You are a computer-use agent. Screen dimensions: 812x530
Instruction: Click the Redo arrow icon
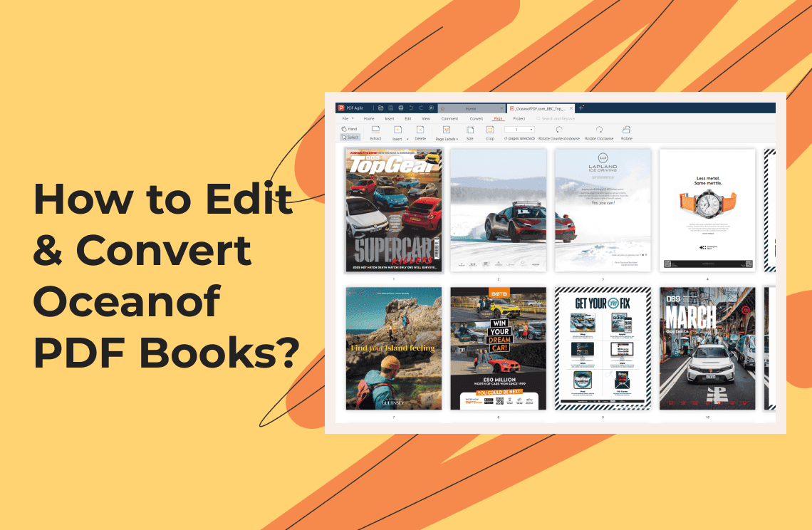[421, 108]
